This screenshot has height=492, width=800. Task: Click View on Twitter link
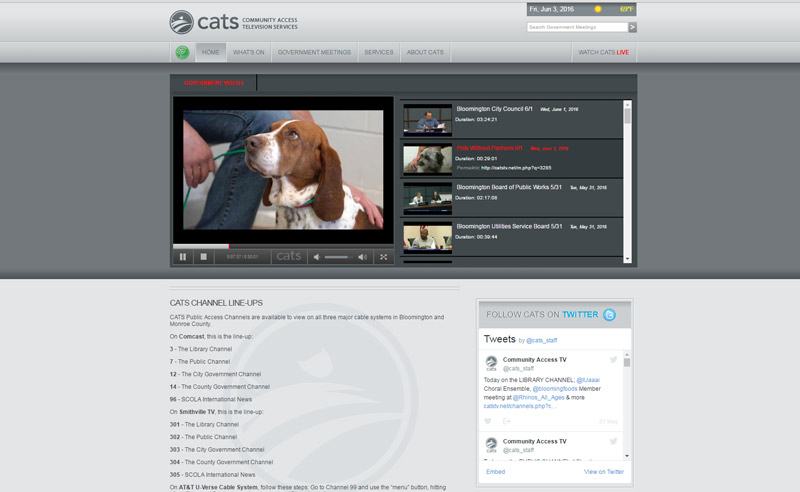[604, 472]
